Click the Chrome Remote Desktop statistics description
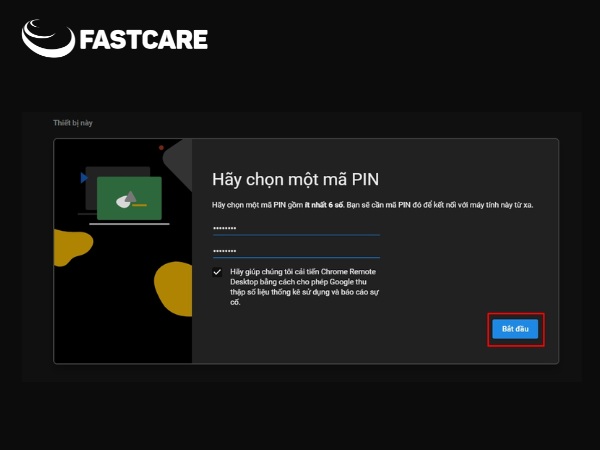The height and width of the screenshot is (450, 600). tap(305, 287)
